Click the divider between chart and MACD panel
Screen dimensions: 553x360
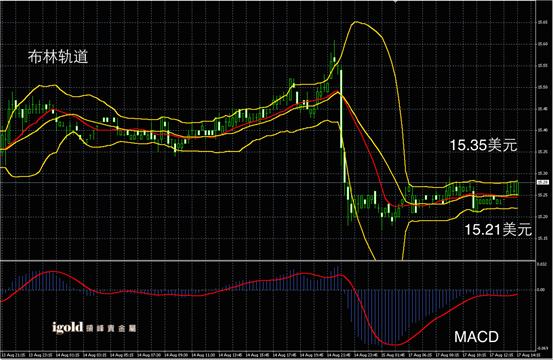click(x=268, y=261)
